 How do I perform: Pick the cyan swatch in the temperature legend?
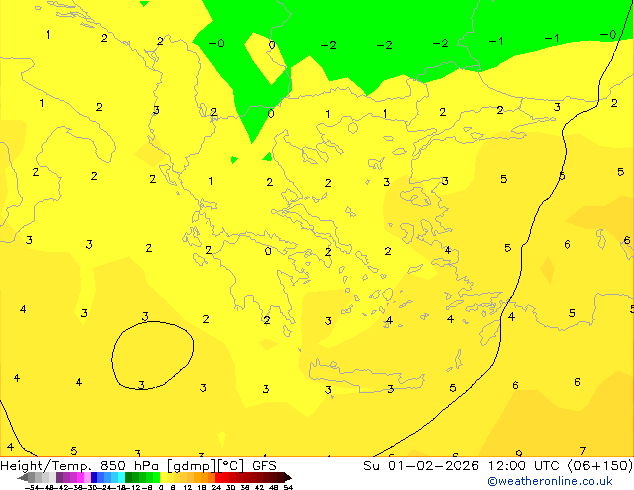click(121, 477)
